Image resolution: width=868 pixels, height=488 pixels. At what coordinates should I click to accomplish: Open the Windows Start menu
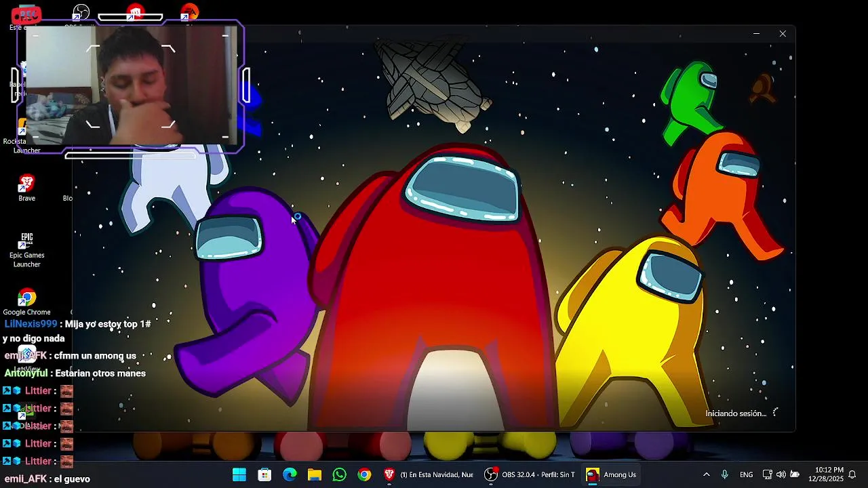click(x=239, y=474)
